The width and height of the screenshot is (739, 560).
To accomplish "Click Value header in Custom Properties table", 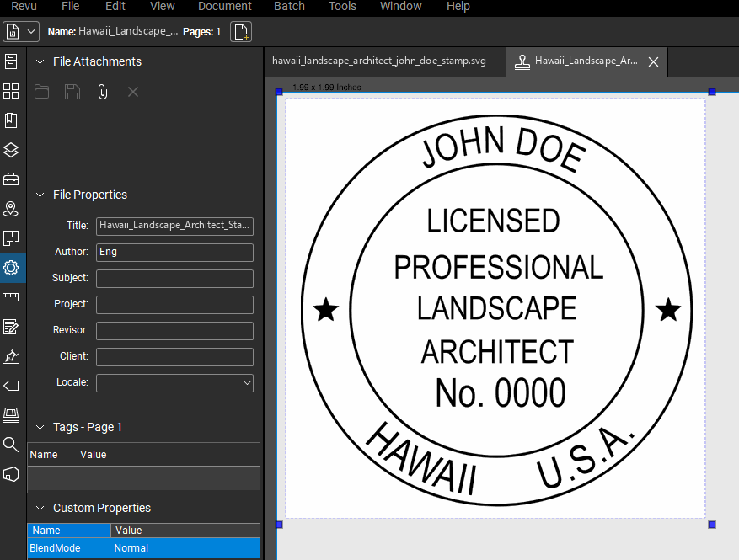I will 185,531.
